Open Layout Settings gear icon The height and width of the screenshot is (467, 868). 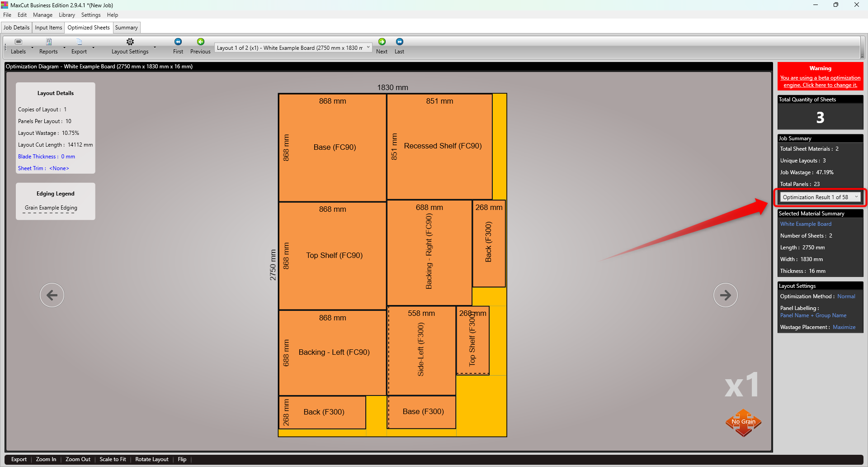tap(130, 42)
